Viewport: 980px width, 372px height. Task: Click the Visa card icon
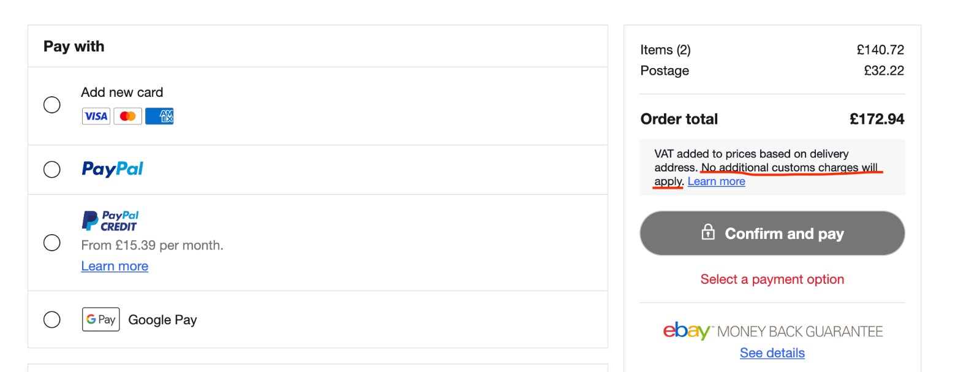coord(96,116)
